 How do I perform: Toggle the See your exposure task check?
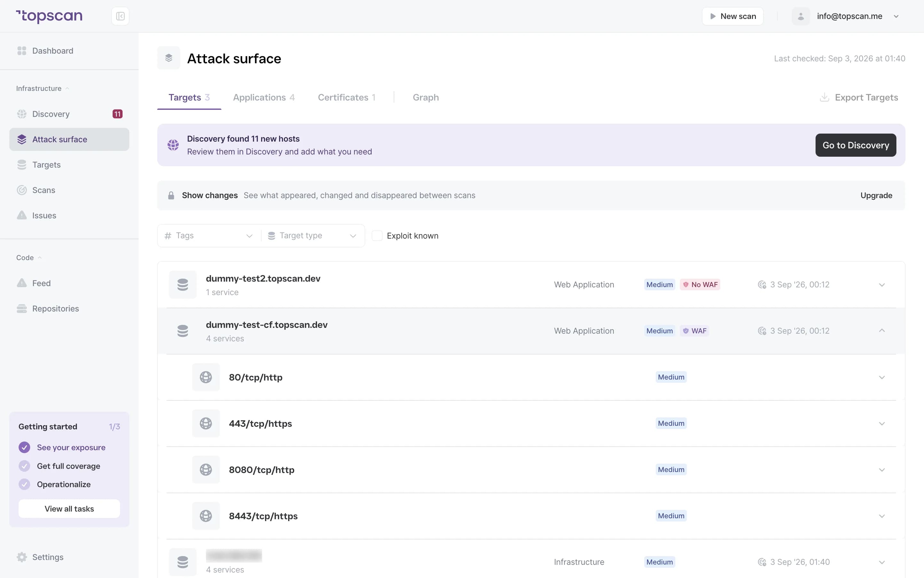24,447
